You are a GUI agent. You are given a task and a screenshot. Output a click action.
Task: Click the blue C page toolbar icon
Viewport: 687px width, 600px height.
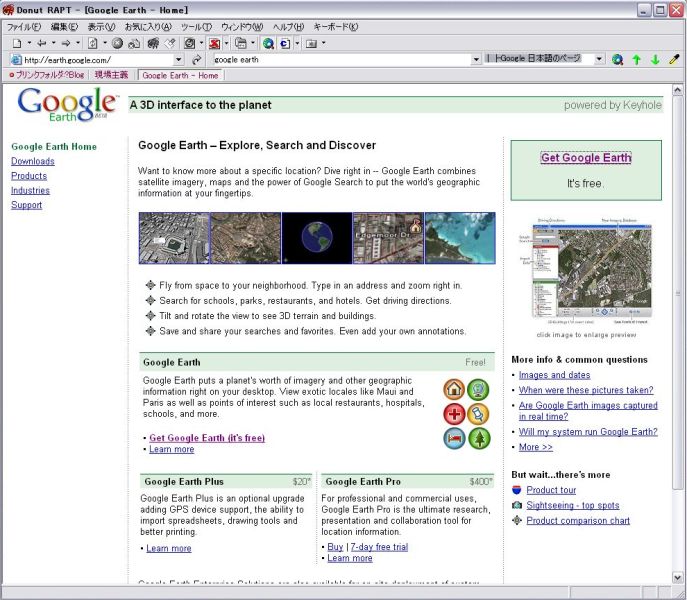point(285,43)
